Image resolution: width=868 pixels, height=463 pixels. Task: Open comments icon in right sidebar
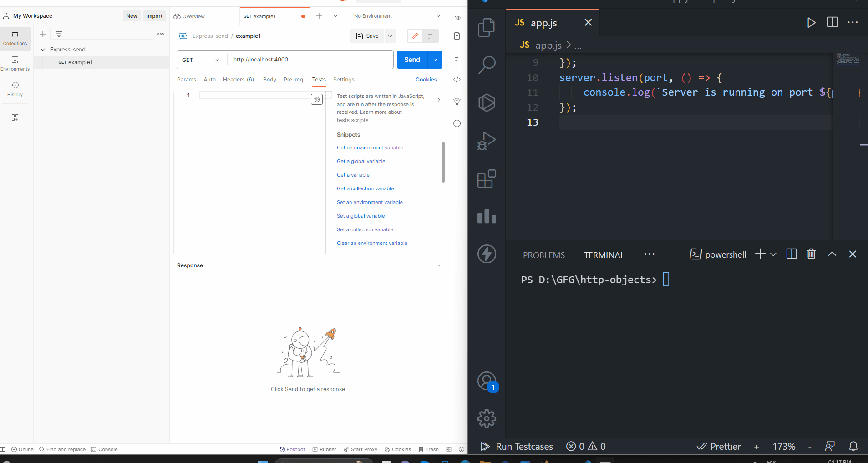(x=457, y=57)
